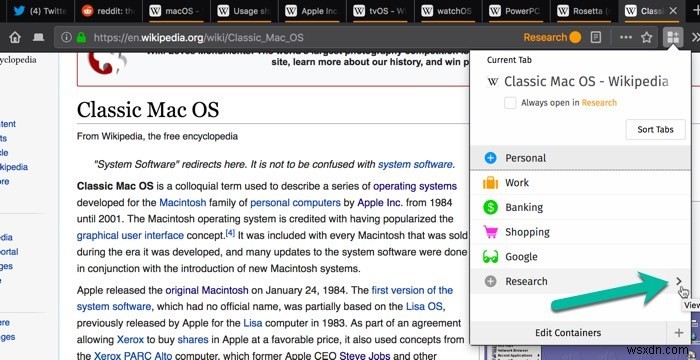Follow the Xerox link
Screen dimensions: 700x360
[x=130, y=339]
